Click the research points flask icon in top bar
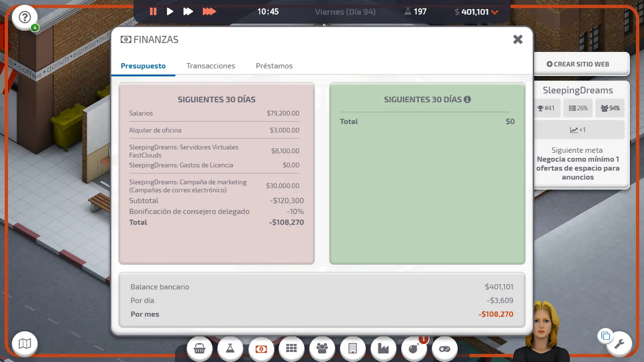644x362 pixels. click(408, 12)
